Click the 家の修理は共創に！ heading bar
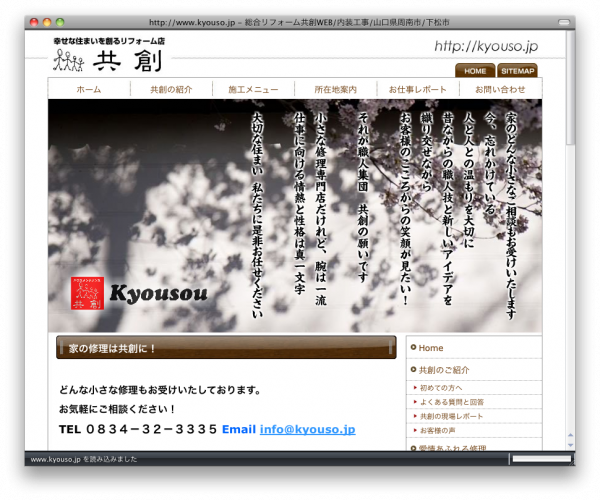The width and height of the screenshot is (600, 500). pyautogui.click(x=226, y=348)
